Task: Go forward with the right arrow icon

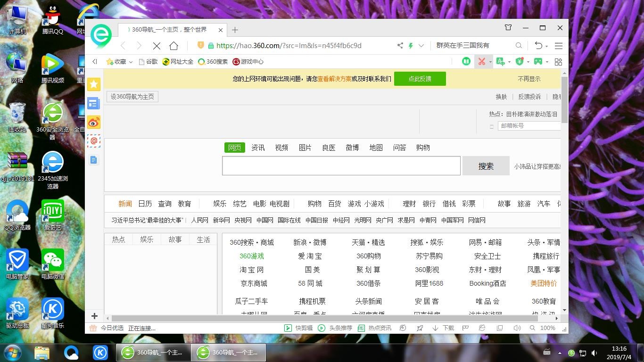Action: click(139, 46)
